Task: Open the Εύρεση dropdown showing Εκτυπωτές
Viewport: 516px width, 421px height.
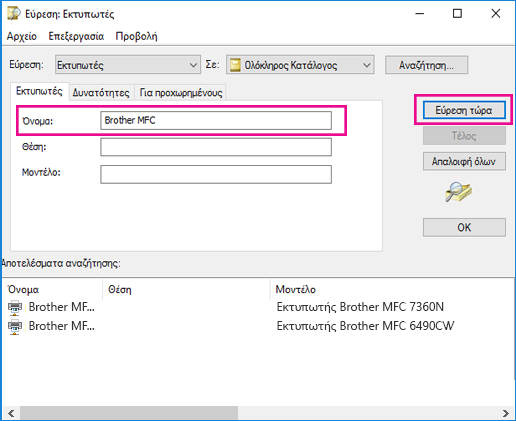Action: pos(128,65)
